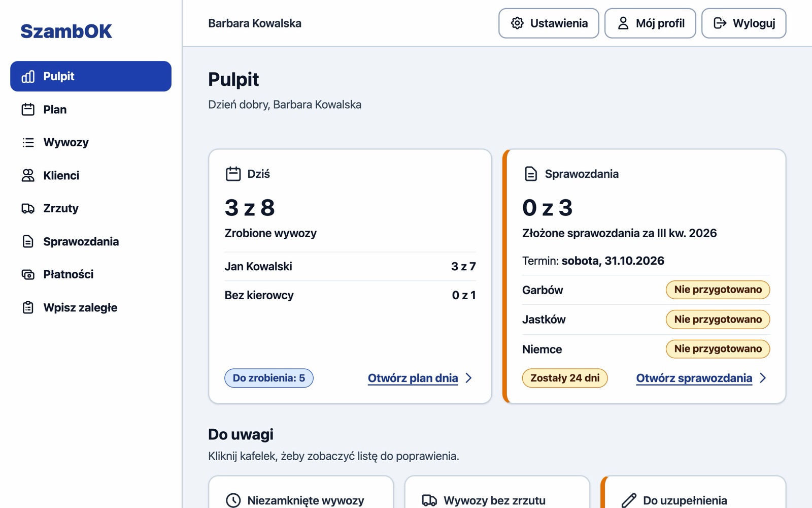Click the Do zrobienia: 5 badge
812x508 pixels.
click(x=269, y=378)
